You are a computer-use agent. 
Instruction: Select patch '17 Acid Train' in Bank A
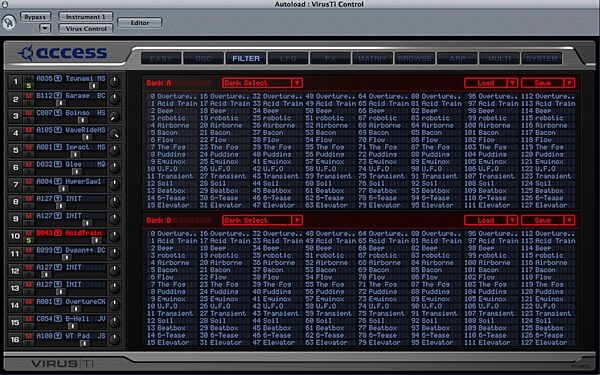pyautogui.click(x=225, y=103)
